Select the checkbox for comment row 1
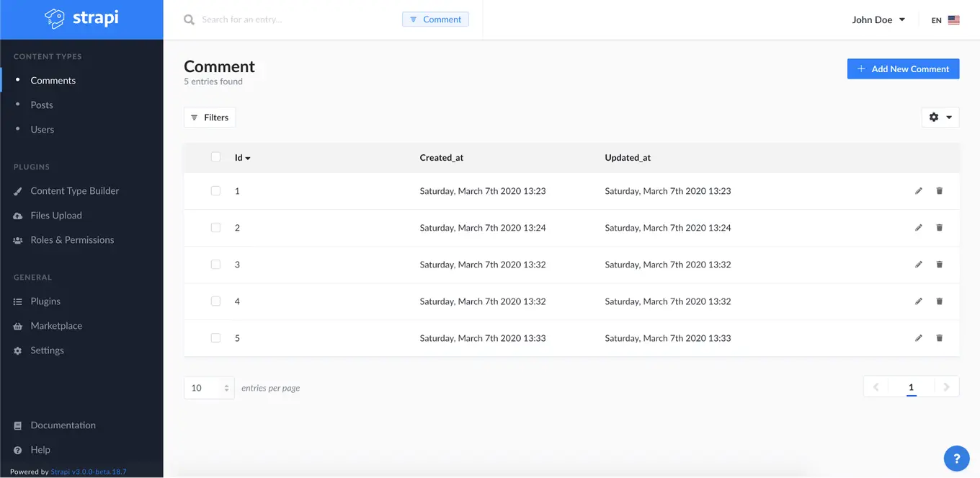Image resolution: width=980 pixels, height=478 pixels. tap(215, 190)
